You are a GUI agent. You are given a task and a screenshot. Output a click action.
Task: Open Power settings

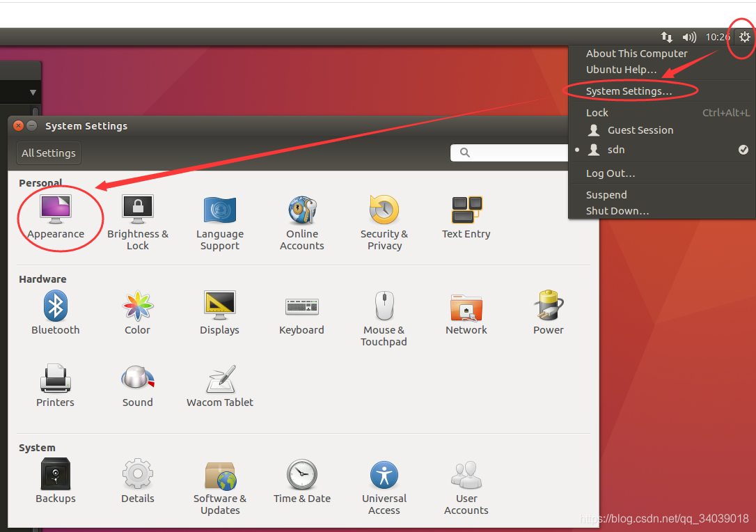tap(548, 313)
